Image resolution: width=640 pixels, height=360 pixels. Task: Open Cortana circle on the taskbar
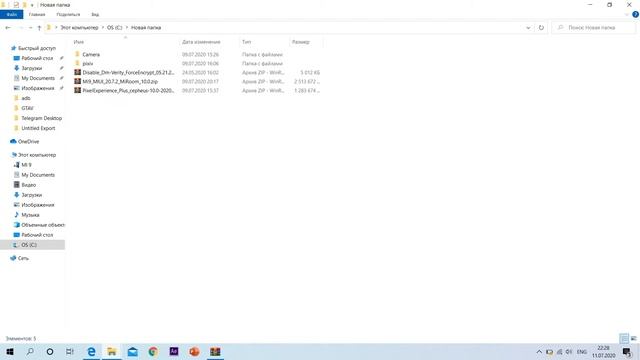point(50,351)
